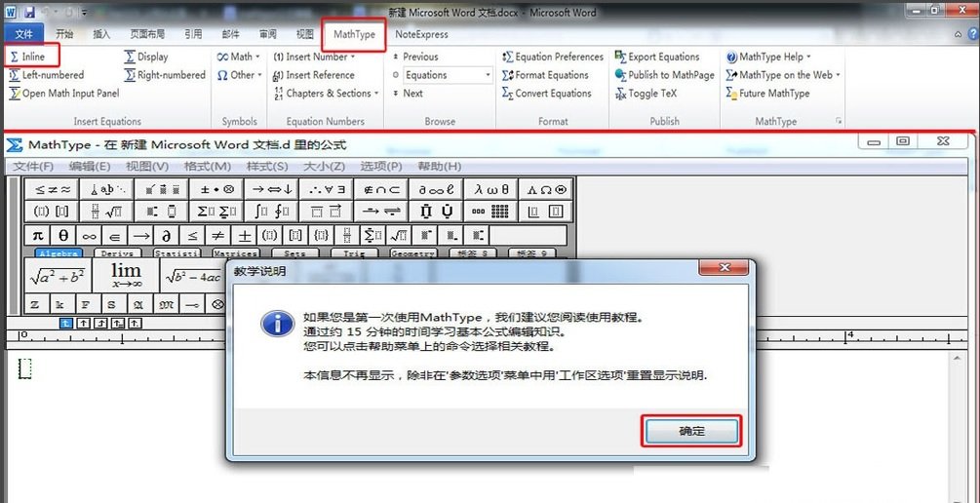
Task: Open 帮助(H) menu in MathType
Action: click(440, 167)
